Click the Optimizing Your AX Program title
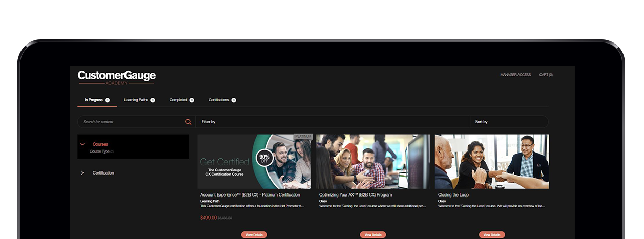 coord(356,195)
